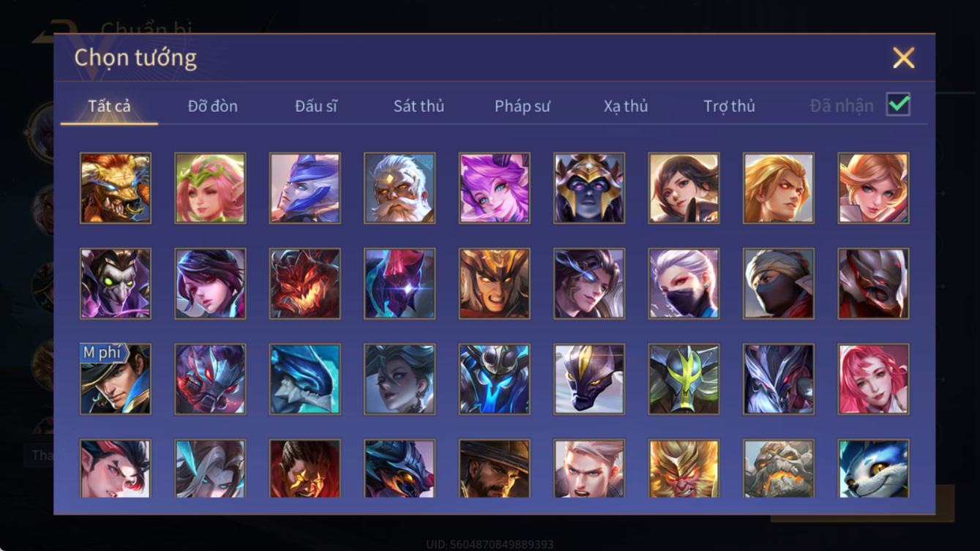This screenshot has width=980, height=551.
Task: Switch to the 'Trợ thủ' tab
Action: (x=729, y=106)
